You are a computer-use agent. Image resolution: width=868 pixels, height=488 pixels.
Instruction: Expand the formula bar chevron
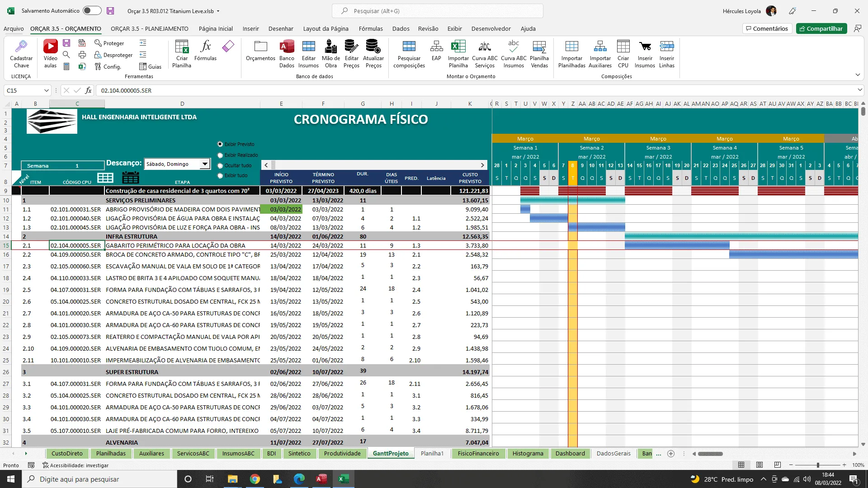(859, 90)
